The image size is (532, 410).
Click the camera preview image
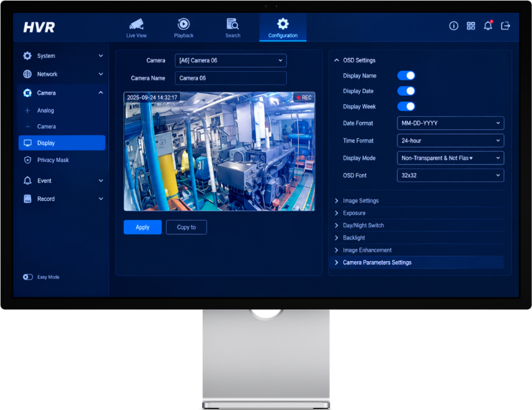click(x=219, y=151)
